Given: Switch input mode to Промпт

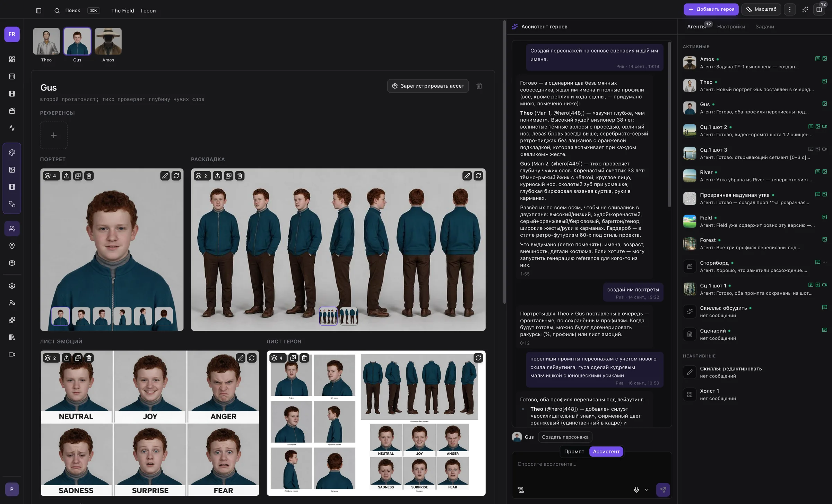Looking at the screenshot, I should [574, 451].
